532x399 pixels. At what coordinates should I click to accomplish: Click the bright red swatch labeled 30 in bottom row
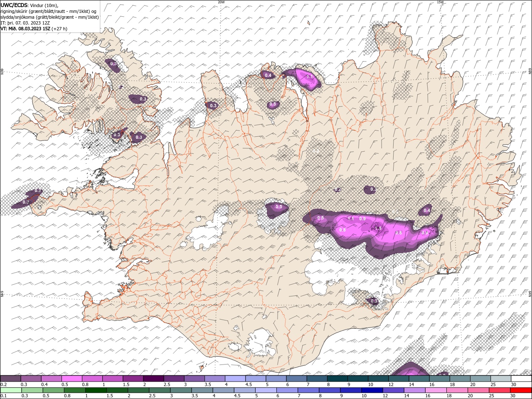pyautogui.click(x=520, y=390)
